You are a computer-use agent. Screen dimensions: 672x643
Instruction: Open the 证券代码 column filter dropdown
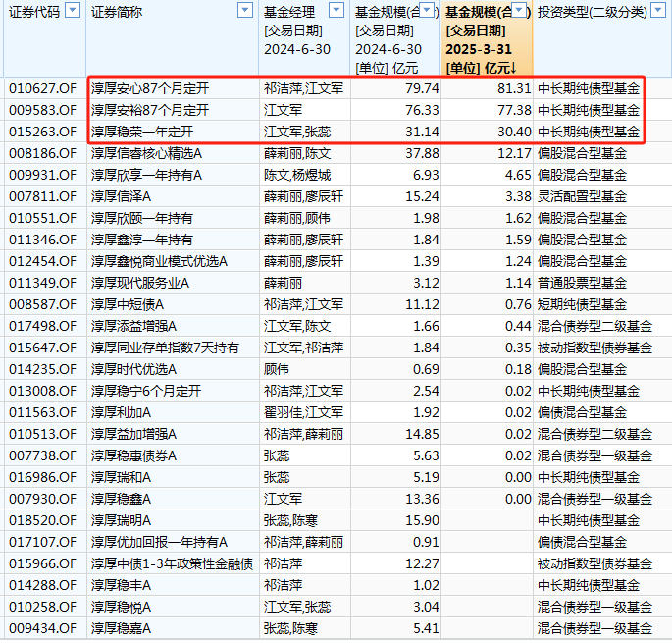(x=73, y=10)
